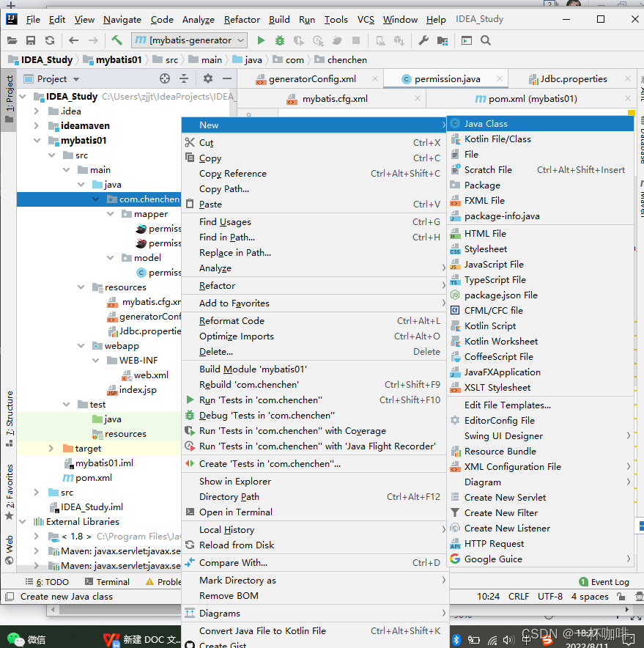Click the Save All toolbar icon

(x=31, y=40)
